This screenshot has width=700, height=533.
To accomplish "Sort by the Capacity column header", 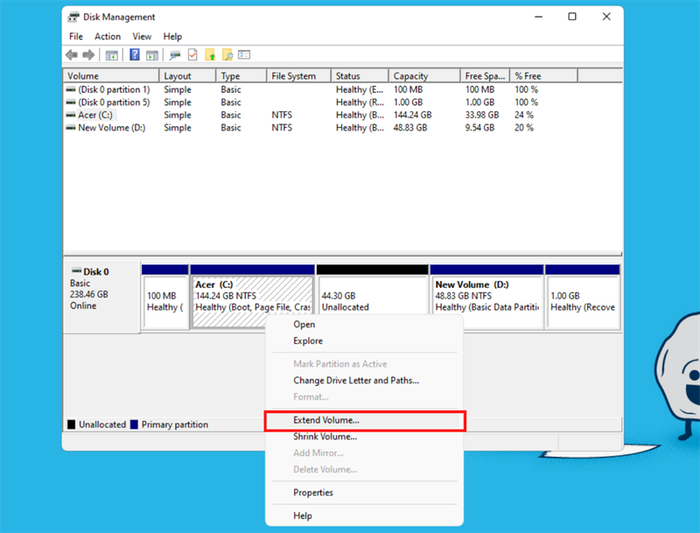I will (x=410, y=76).
